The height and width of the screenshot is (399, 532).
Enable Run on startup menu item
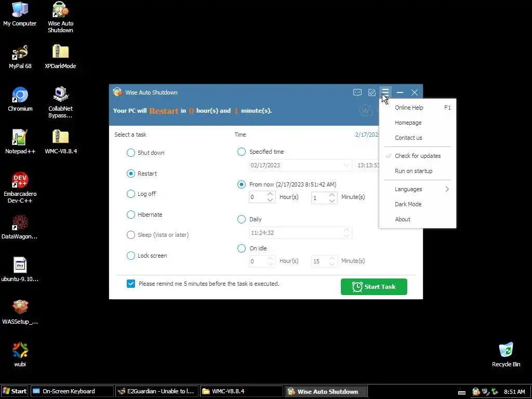418,171
